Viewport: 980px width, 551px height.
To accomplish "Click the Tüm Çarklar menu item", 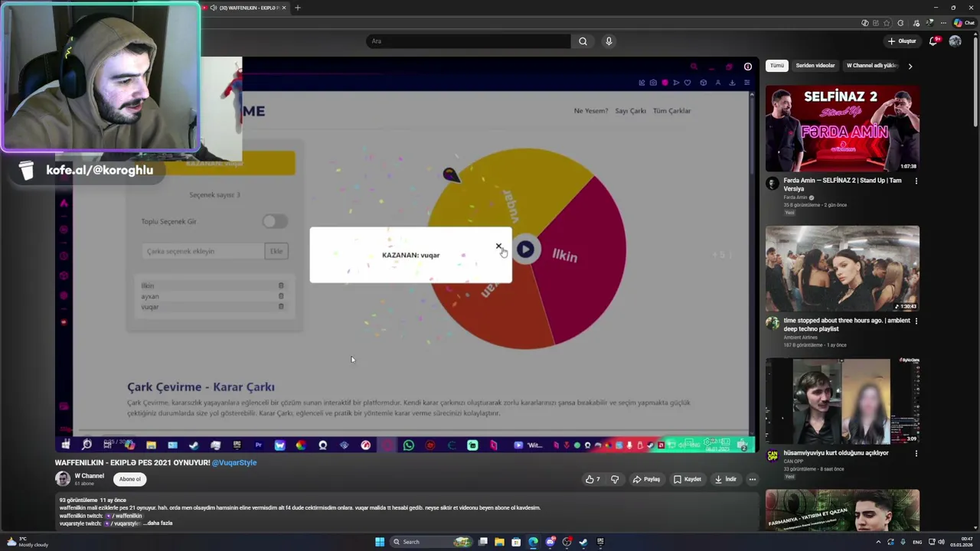I will pos(671,111).
